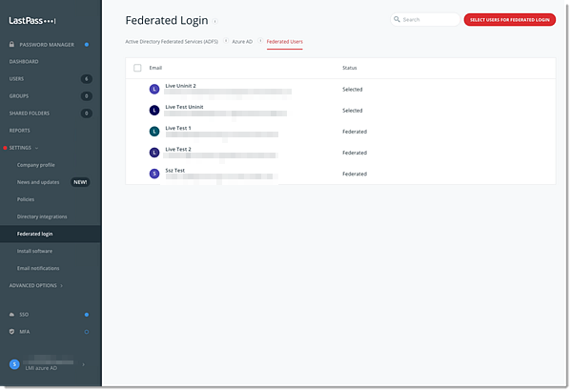Expand the account menu arrow
Screen dimensions: 572x392
(84, 364)
